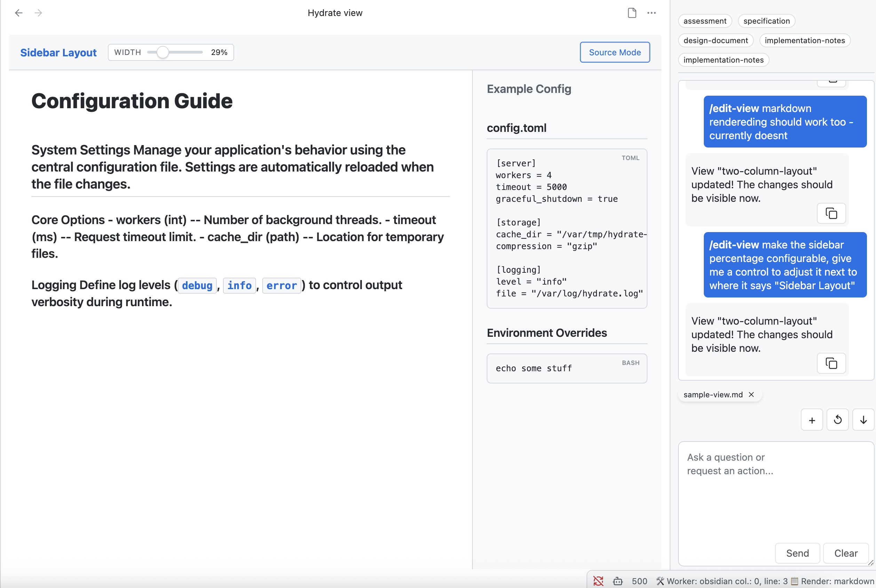
Task: Copy the first "two-column-layout updated" reply
Action: (831, 213)
